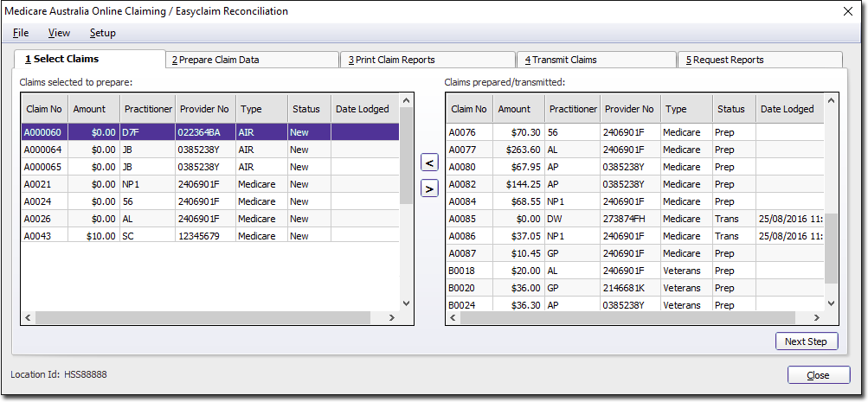The height and width of the screenshot is (402, 868).
Task: Click the move-left arrow button
Action: tap(429, 162)
